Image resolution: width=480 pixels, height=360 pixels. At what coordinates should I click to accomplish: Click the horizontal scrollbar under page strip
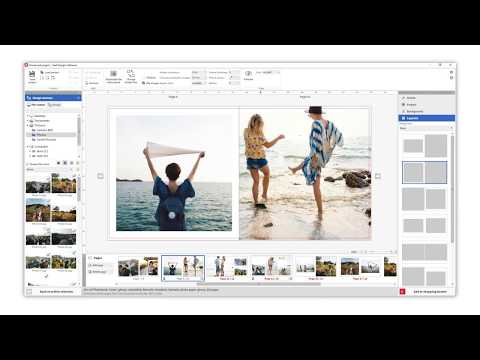point(258,284)
